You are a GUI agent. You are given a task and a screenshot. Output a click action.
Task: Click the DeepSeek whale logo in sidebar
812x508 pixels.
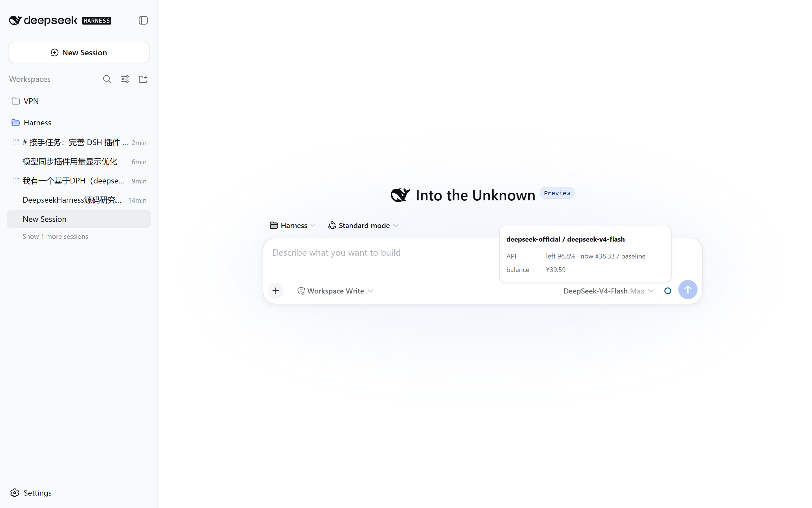tap(16, 21)
